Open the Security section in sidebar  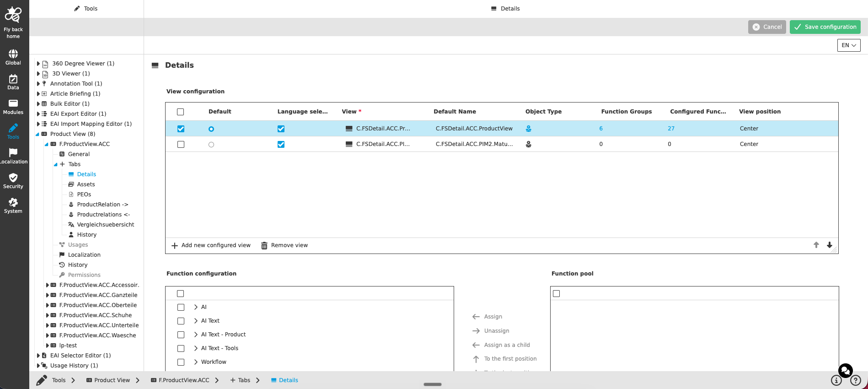[13, 181]
